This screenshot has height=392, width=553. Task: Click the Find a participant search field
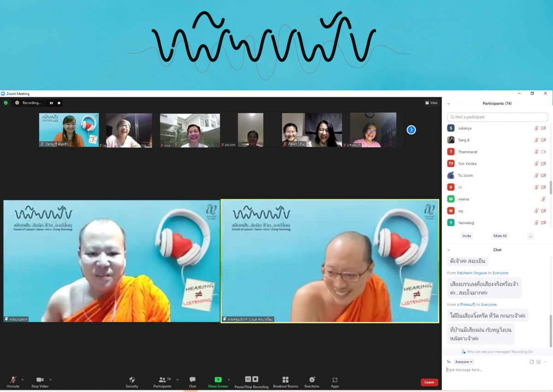pos(498,117)
